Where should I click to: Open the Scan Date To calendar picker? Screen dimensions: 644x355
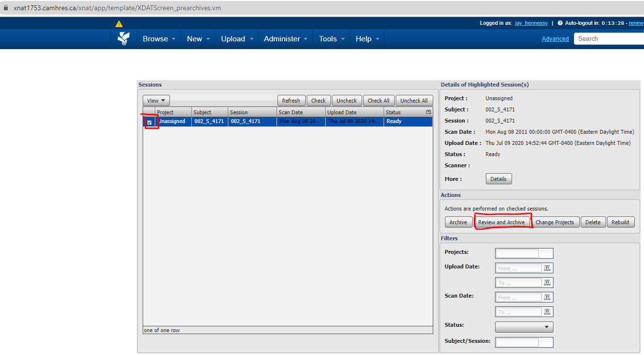click(547, 312)
